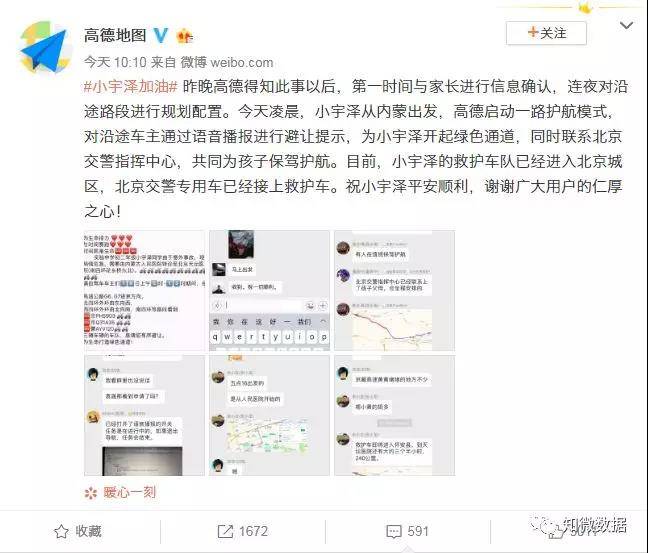Open the #小宇泽加油# hashtag link

[131, 87]
